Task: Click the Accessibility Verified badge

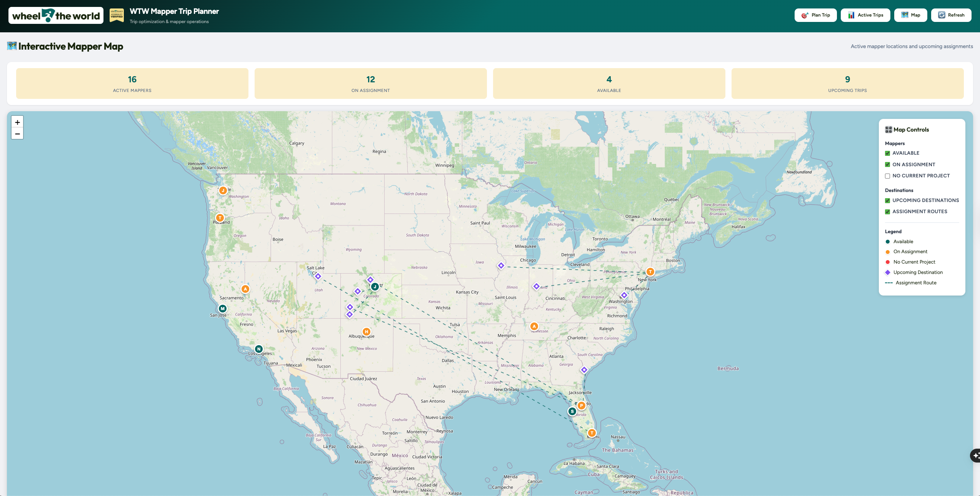Action: tap(116, 15)
